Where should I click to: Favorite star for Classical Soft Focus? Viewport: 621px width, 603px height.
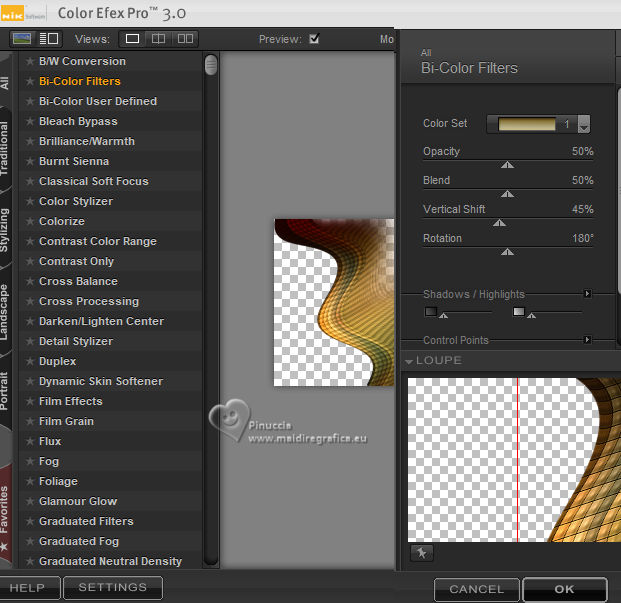point(30,181)
